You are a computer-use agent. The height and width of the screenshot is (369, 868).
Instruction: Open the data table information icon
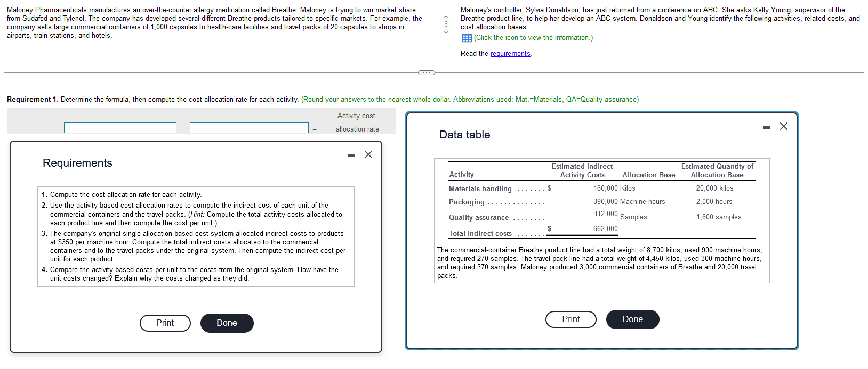coord(467,38)
